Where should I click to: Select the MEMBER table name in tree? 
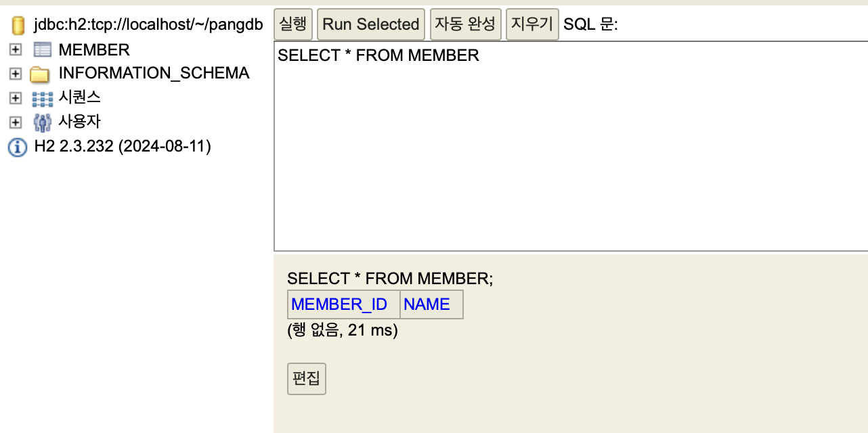click(x=94, y=50)
